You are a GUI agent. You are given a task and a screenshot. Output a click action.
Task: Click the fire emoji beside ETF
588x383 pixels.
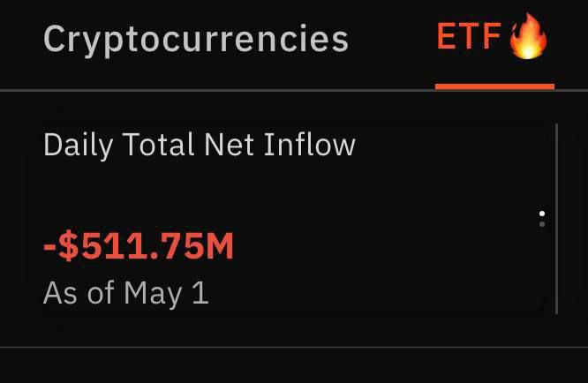[x=528, y=36]
